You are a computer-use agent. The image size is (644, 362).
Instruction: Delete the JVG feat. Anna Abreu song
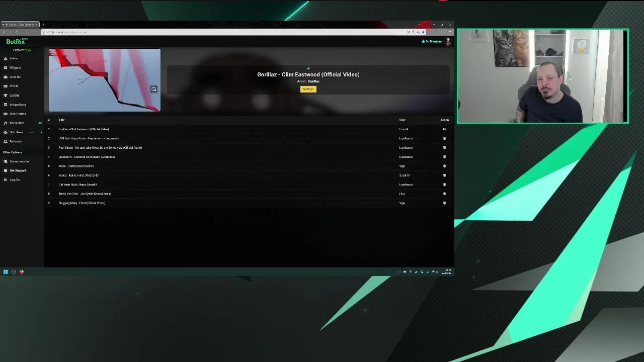click(x=444, y=138)
